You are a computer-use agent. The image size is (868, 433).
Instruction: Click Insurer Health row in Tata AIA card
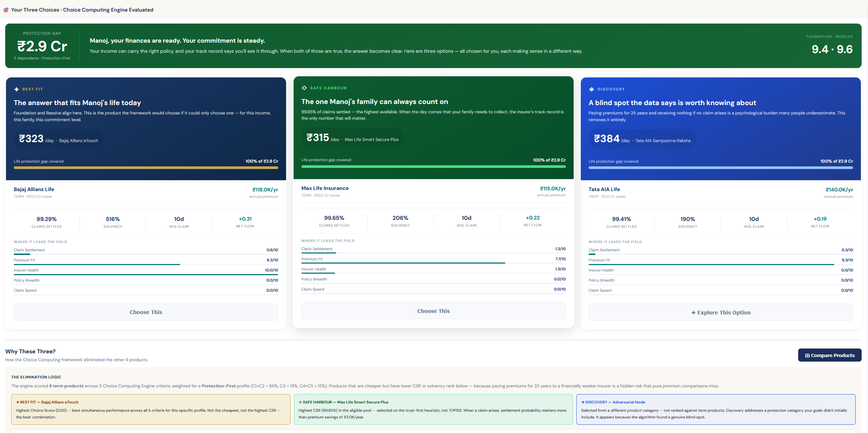(720, 271)
